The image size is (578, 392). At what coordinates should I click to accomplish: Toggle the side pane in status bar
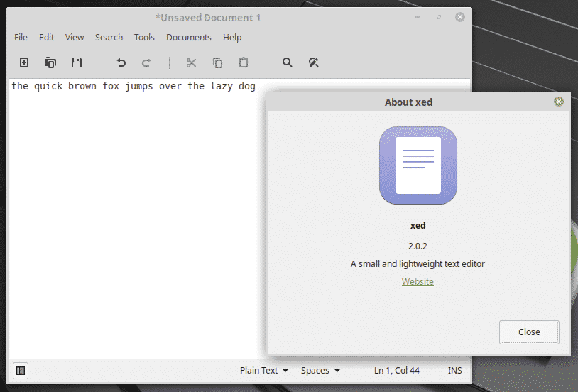tap(21, 370)
